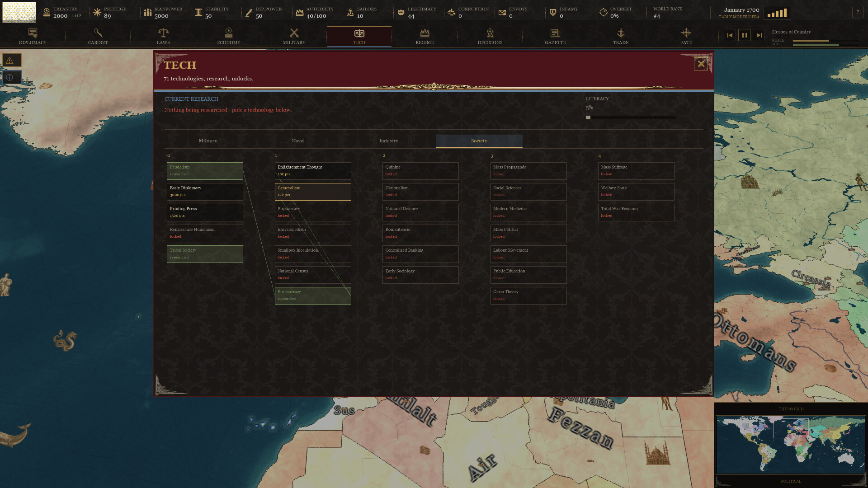Adjust the SFX volume slider
Screen dimensions: 868x488
pyautogui.click(x=826, y=45)
